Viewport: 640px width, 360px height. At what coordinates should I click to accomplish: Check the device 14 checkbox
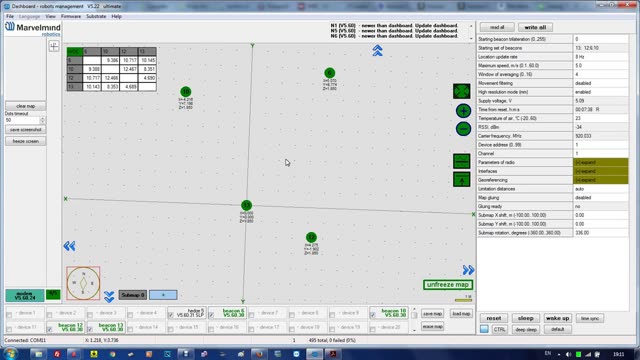point(131,329)
